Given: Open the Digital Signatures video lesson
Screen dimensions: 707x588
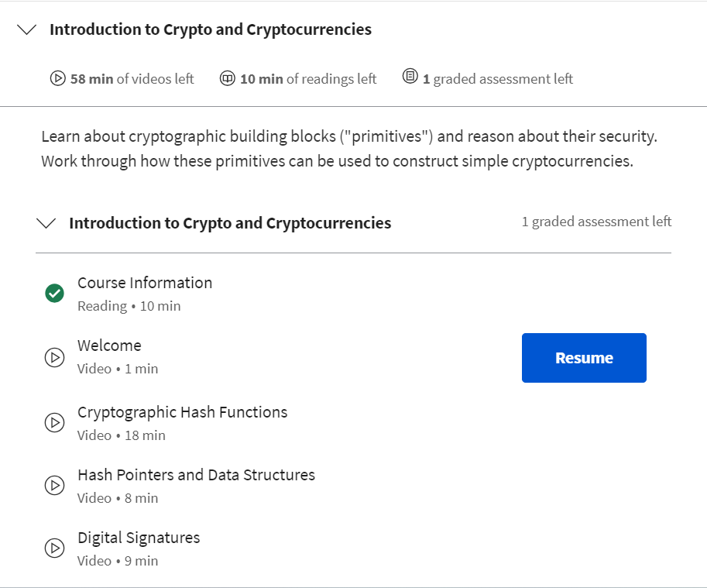Looking at the screenshot, I should coord(139,538).
